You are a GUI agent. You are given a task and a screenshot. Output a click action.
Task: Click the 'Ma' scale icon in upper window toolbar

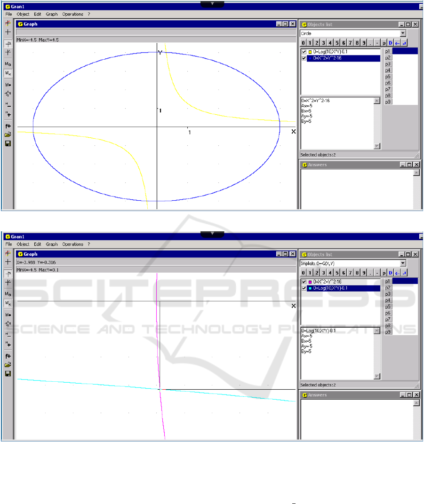(x=8, y=63)
